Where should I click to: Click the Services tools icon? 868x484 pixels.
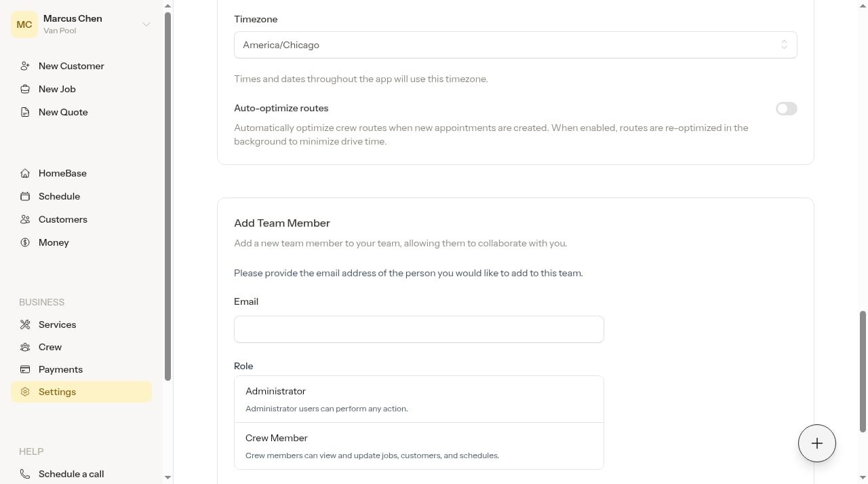pyautogui.click(x=25, y=324)
